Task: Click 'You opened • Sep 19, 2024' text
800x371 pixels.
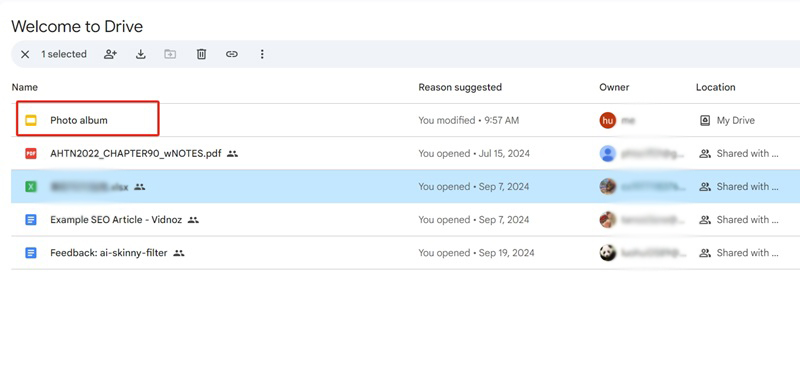Action: coord(477,253)
